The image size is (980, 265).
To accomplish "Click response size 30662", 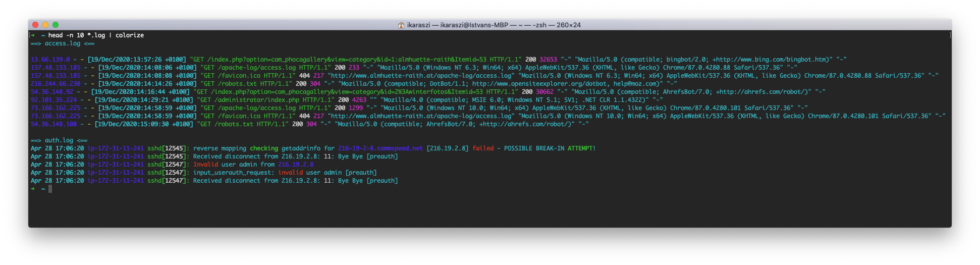I will [x=545, y=92].
